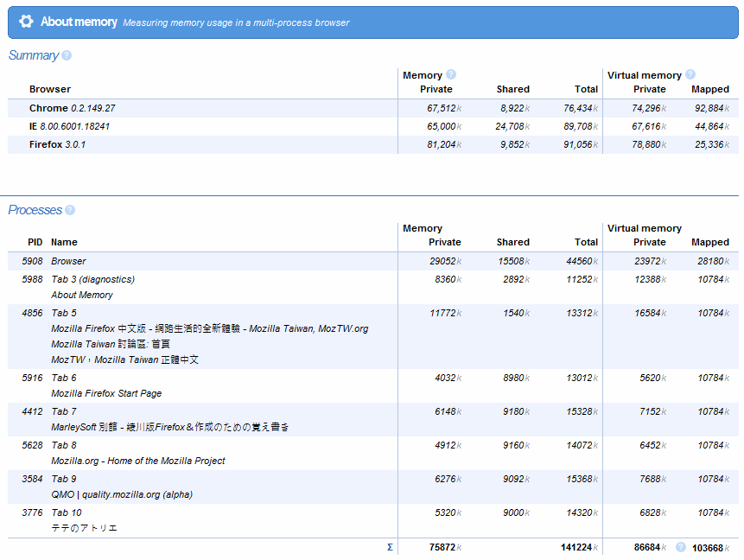The height and width of the screenshot is (560, 744).
Task: Click the Browser process with PID 5908
Action: tap(68, 261)
